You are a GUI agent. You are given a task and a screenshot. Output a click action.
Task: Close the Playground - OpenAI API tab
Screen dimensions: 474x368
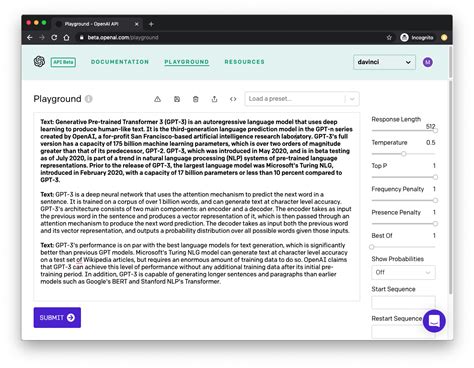pos(137,24)
